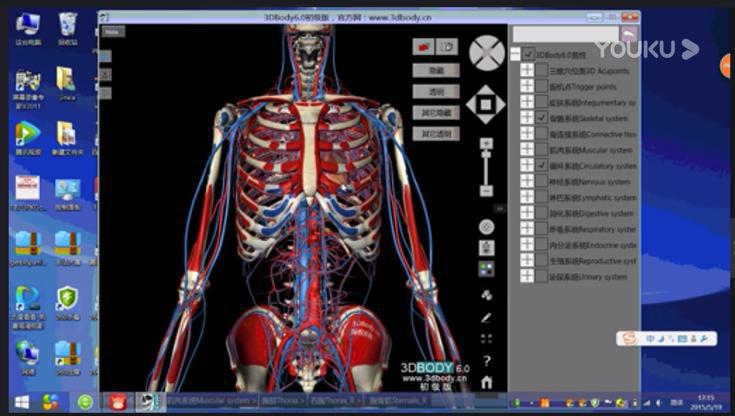Click the 其它透明 (others transparent) button
The width and height of the screenshot is (735, 416).
[436, 134]
